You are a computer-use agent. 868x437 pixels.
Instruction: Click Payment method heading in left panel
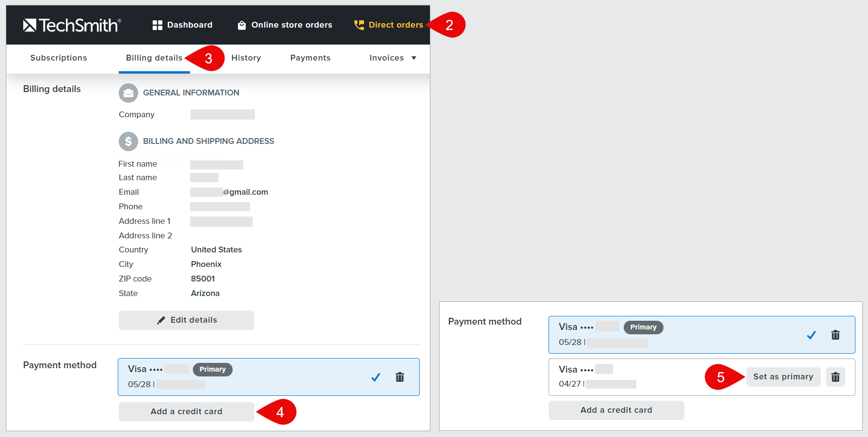tap(60, 365)
